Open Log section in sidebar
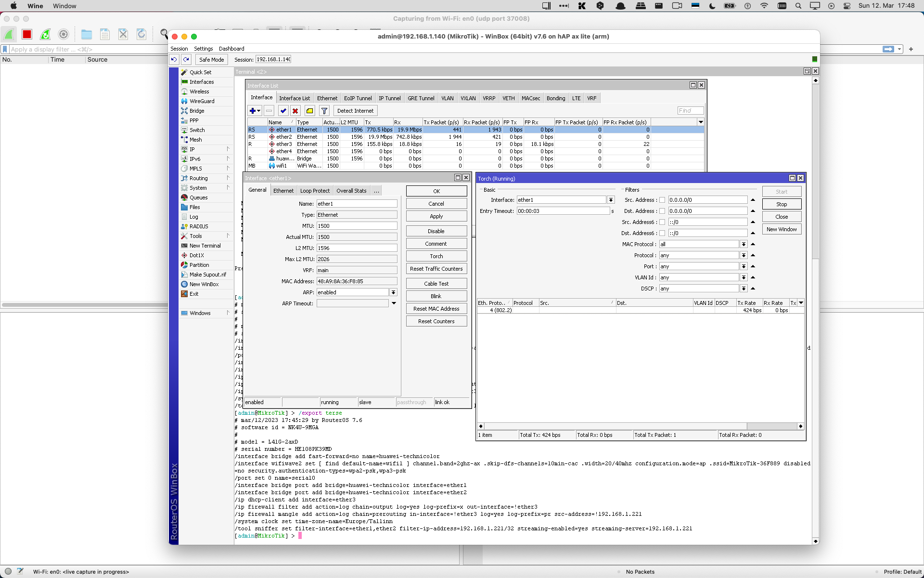The height and width of the screenshot is (578, 924). (193, 217)
